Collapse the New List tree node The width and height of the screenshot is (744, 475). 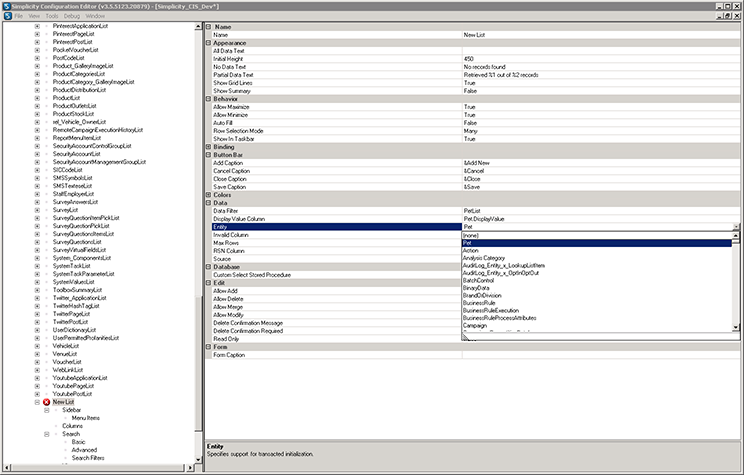coord(37,402)
